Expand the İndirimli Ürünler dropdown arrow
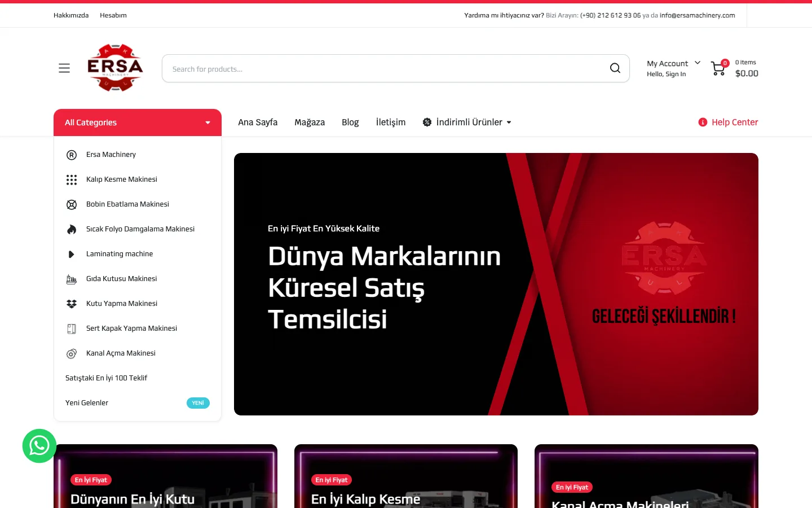Viewport: 812px width, 508px height. 509,122
